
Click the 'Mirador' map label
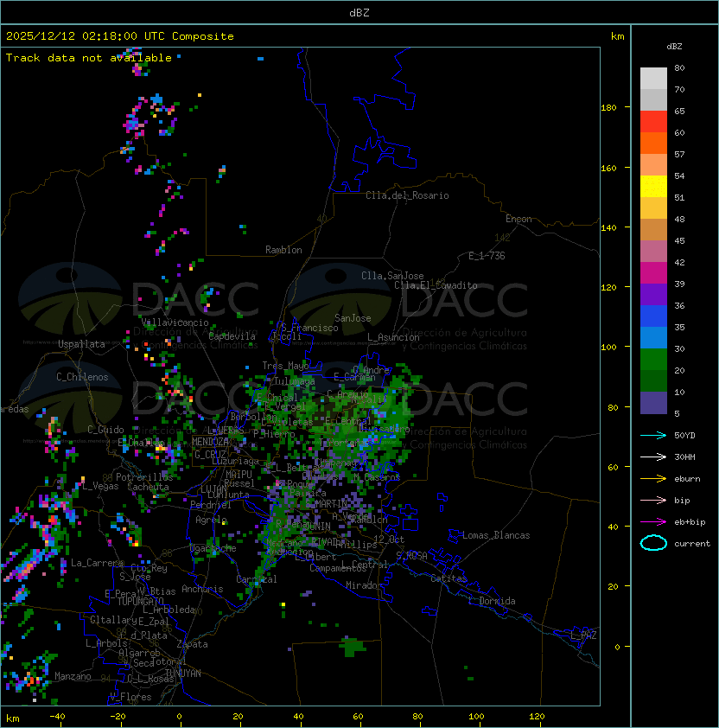pyautogui.click(x=364, y=585)
